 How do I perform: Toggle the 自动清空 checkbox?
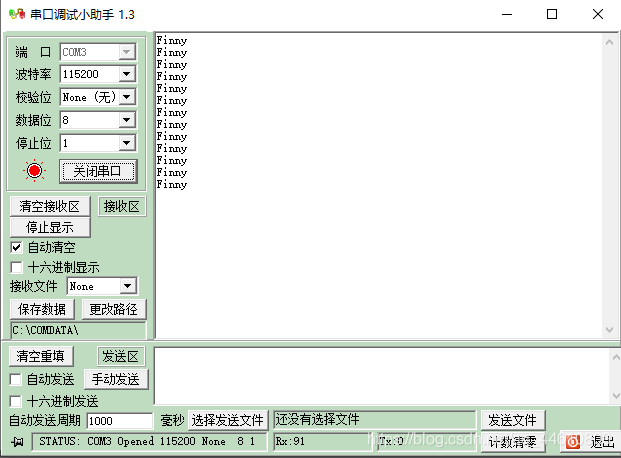16,248
